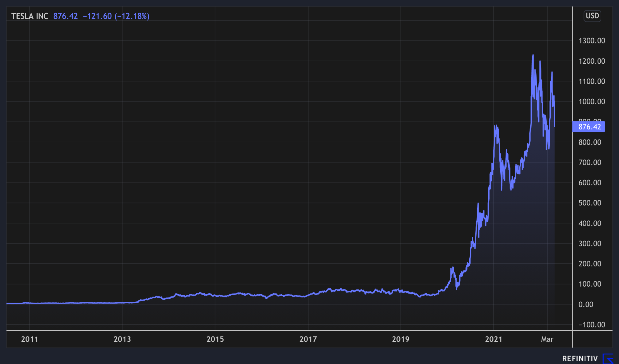Click the (−12.18%) percent change

coord(132,16)
